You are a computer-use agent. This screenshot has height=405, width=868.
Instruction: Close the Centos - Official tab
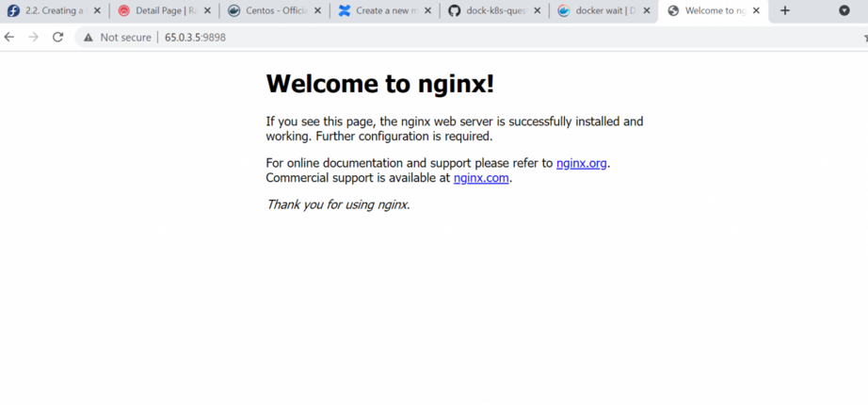point(317,11)
